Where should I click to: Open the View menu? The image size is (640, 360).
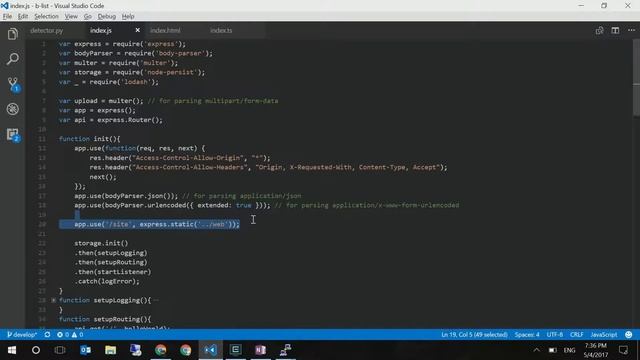(71, 16)
